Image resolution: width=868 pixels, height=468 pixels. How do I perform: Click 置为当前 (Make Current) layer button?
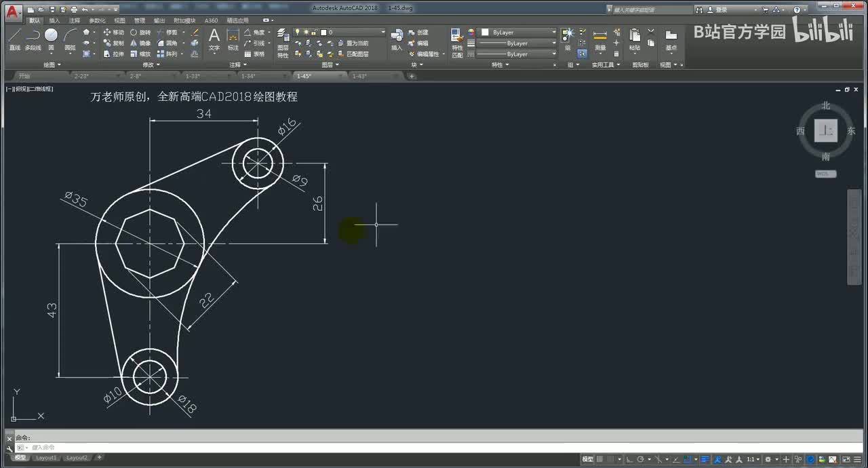[x=353, y=43]
